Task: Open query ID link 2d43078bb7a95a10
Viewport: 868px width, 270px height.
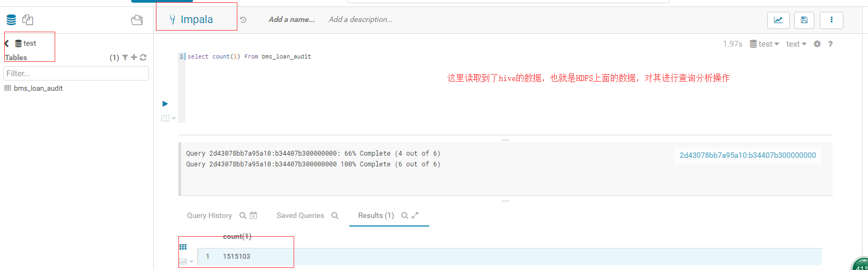Action: click(747, 155)
